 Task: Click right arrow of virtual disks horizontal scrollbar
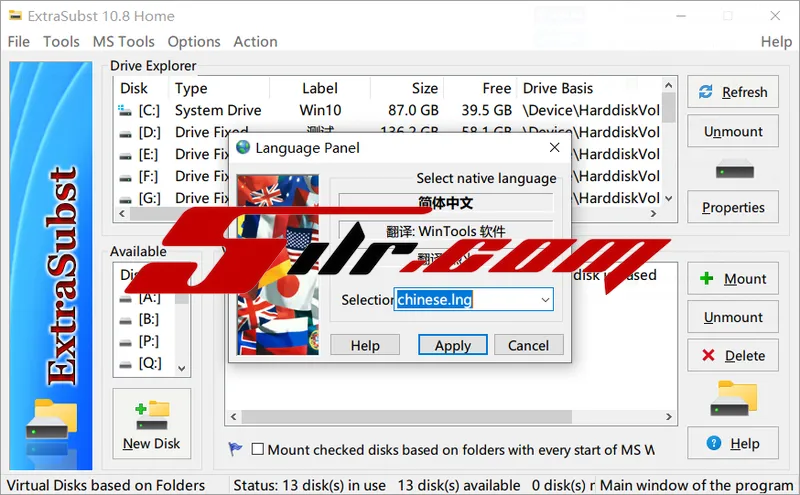point(668,417)
